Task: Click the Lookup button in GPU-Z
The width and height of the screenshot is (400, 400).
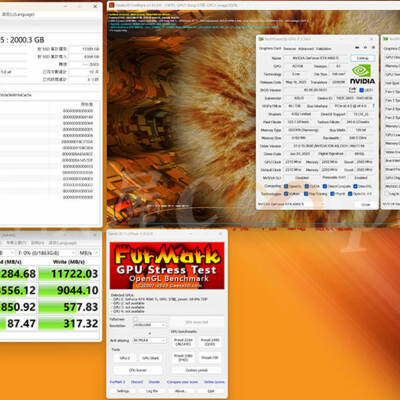Action: tap(363, 58)
